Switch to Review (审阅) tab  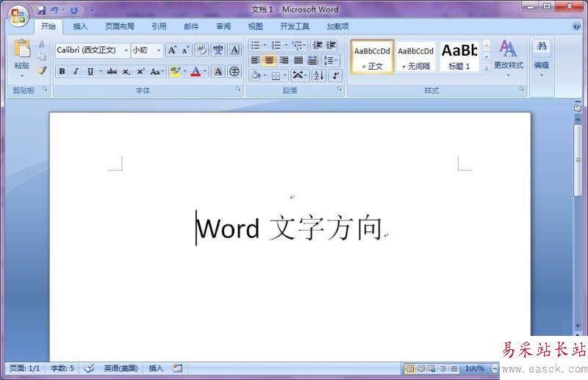[223, 26]
